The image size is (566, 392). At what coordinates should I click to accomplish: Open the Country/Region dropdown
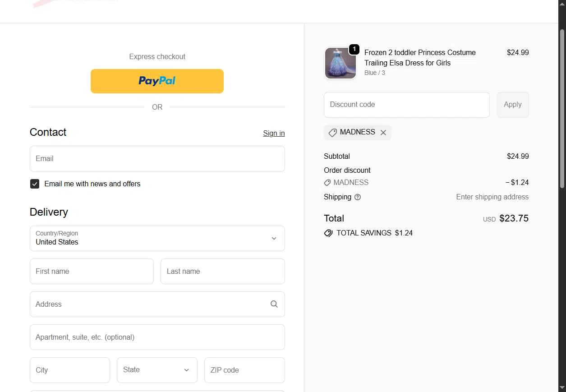[157, 238]
